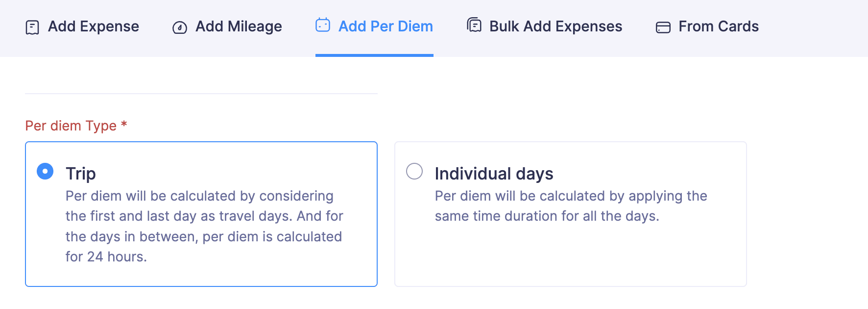Screen dimensions: 868x309
Task: Click the Individual days heading text
Action: [494, 174]
